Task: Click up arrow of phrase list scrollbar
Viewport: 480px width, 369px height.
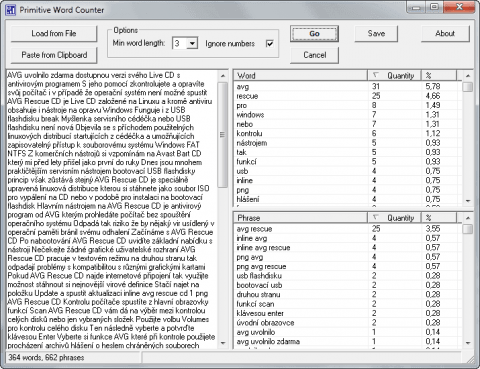Action: coord(468,218)
